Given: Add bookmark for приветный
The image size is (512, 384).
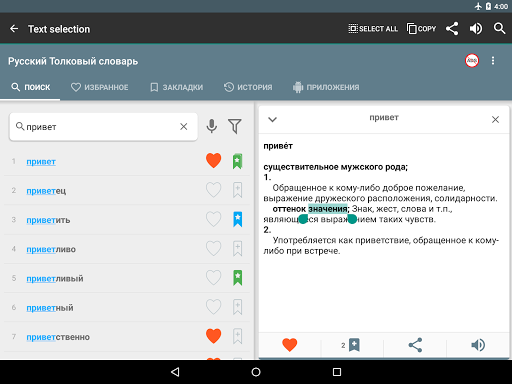Looking at the screenshot, I should (x=237, y=307).
